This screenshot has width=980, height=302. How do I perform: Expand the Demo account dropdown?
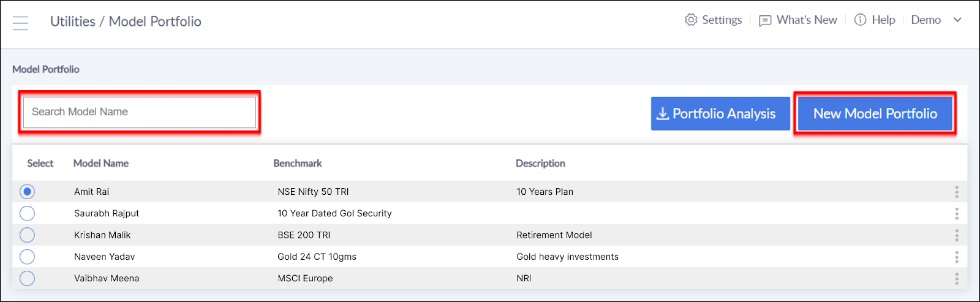[x=957, y=20]
